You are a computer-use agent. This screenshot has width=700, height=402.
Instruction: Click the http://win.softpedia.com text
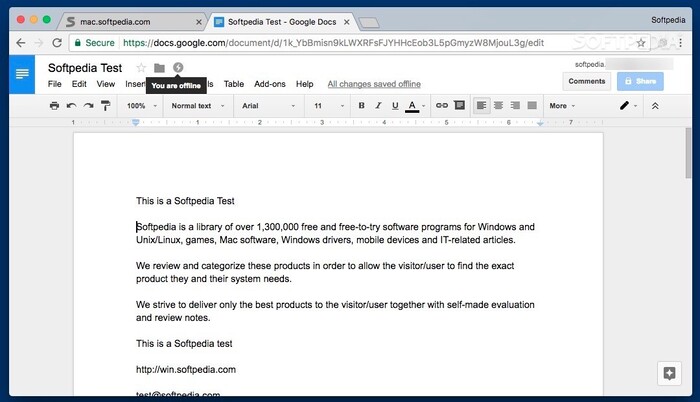186,370
